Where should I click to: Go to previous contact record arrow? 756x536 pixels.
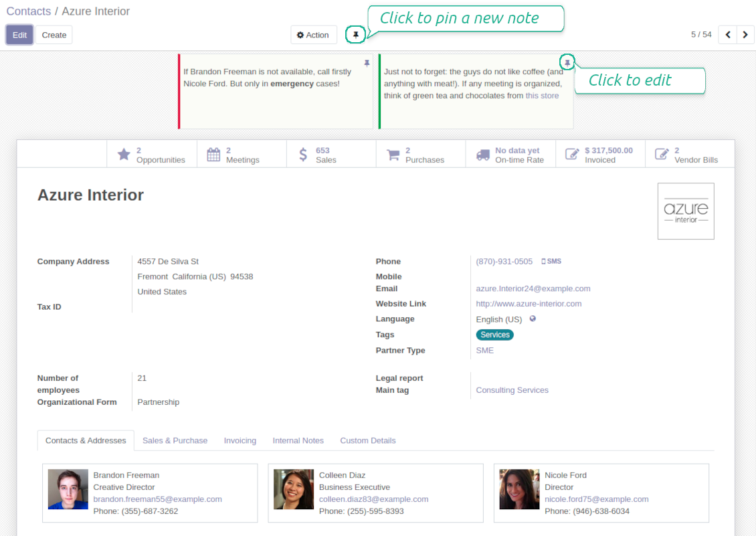coord(727,35)
